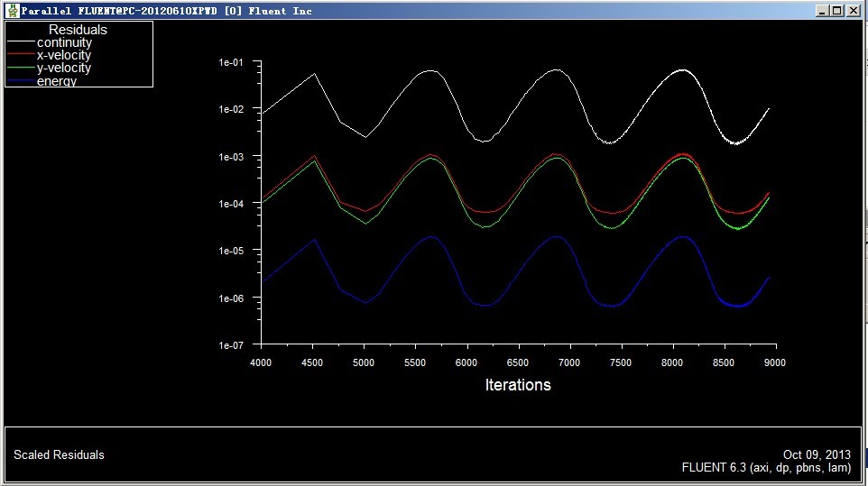
Task: Close the Fluent residuals window
Action: tap(854, 11)
